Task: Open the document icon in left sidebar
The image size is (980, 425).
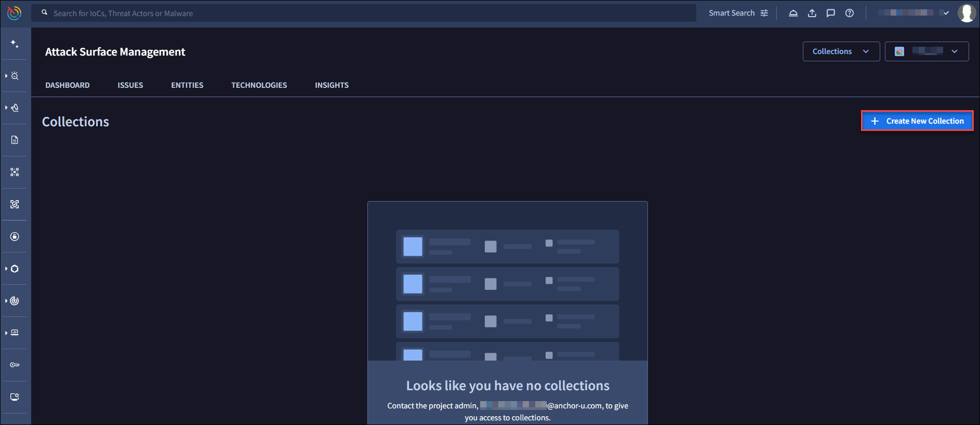Action: pyautogui.click(x=15, y=140)
